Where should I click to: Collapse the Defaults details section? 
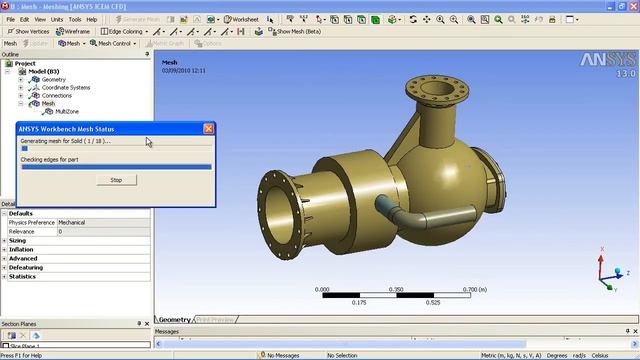[4, 213]
